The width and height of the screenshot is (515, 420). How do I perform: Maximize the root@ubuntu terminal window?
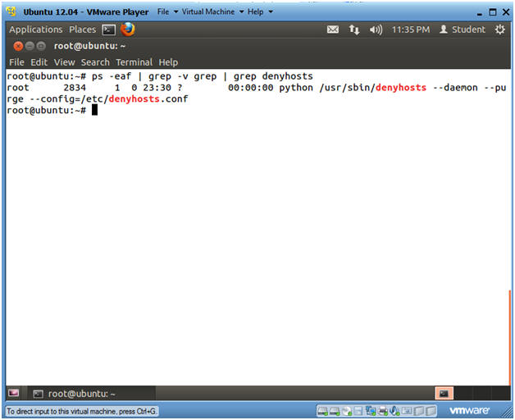[x=41, y=46]
